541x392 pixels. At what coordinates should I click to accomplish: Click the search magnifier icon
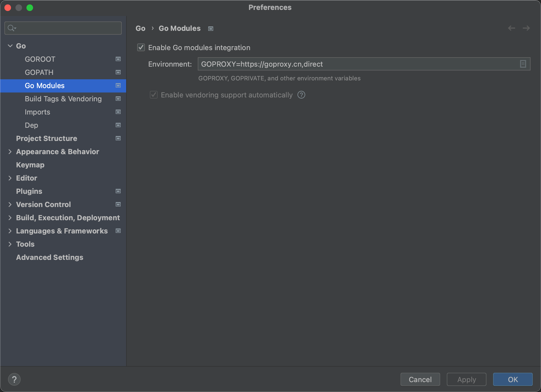pyautogui.click(x=12, y=28)
